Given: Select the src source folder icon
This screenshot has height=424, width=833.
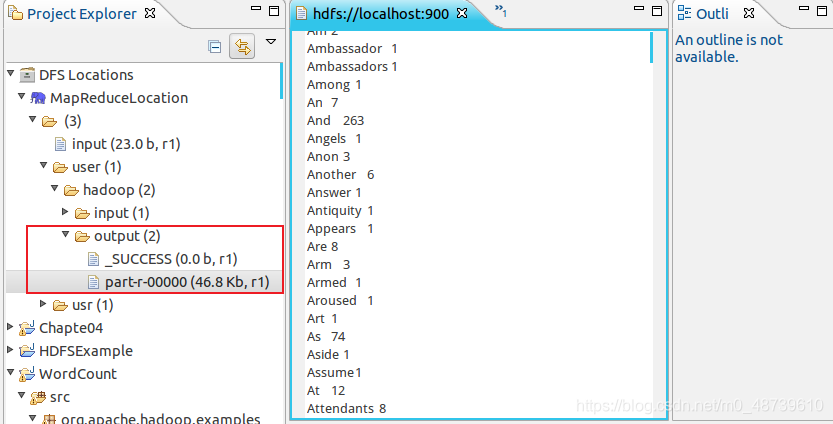Looking at the screenshot, I should click(38, 397).
